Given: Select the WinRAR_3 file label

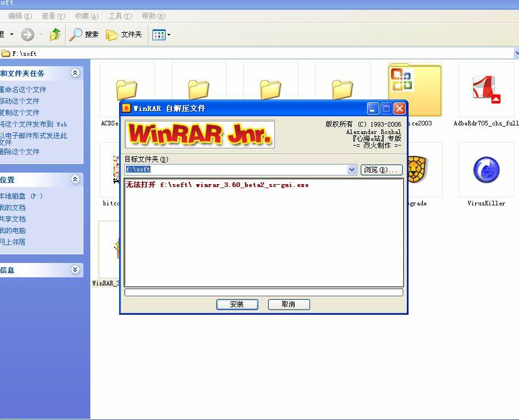Looking at the screenshot, I should pos(106,283).
